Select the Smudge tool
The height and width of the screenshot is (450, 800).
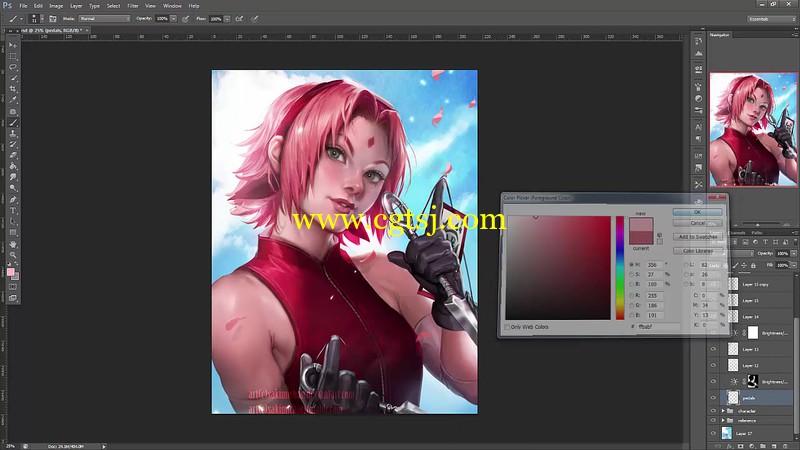13,177
